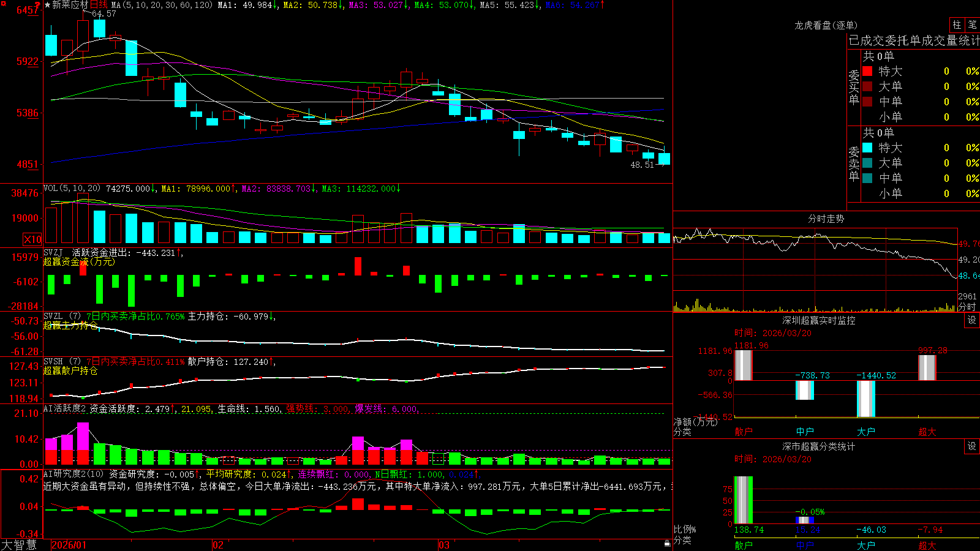Select the AI活跃度2 indicator label
980x551 pixels.
pos(65,408)
